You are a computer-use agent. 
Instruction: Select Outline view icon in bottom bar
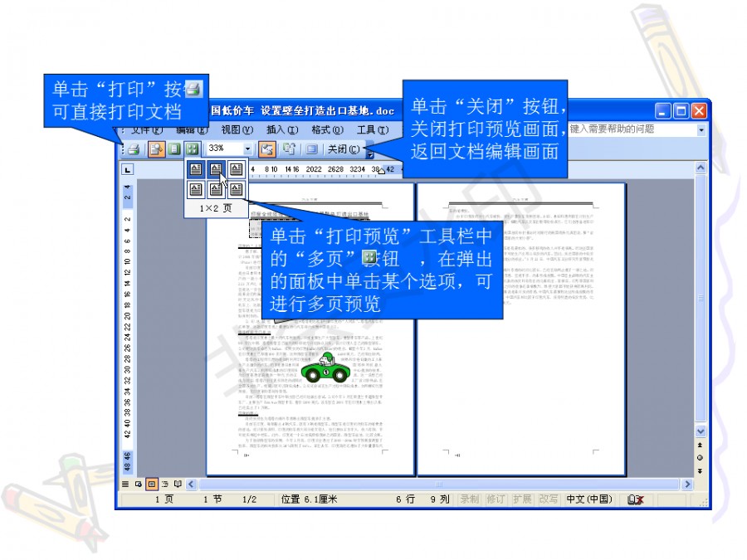(164, 484)
